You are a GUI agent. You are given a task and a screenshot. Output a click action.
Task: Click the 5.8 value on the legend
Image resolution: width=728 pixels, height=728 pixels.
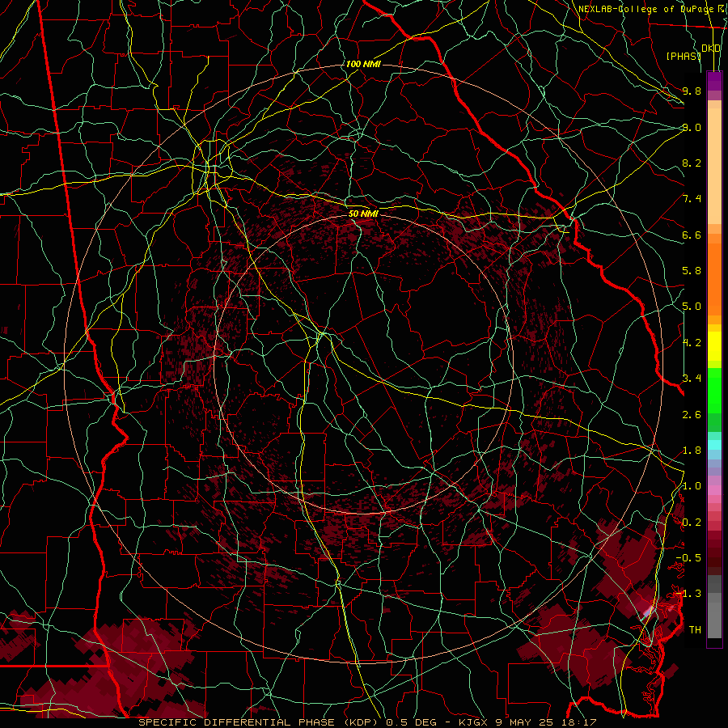[x=692, y=271]
